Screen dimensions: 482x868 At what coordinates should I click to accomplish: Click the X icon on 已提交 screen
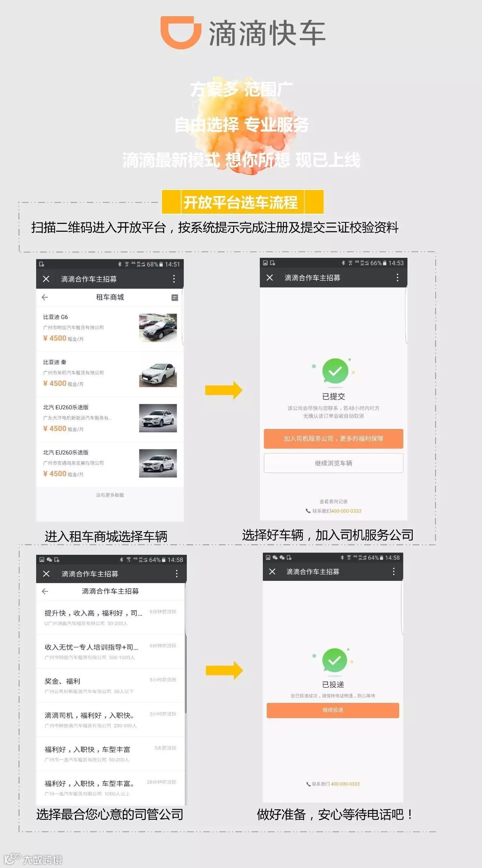[270, 278]
